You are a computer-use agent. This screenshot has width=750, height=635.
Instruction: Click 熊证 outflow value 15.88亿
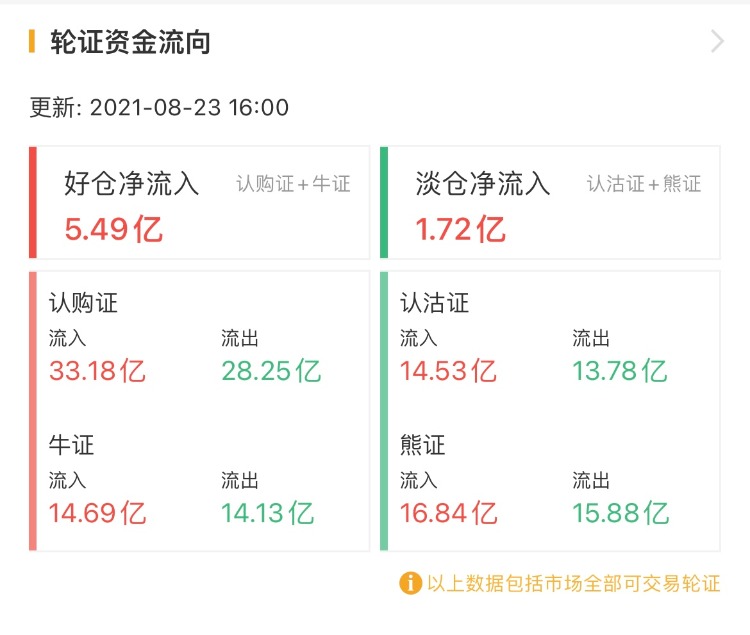pyautogui.click(x=620, y=514)
